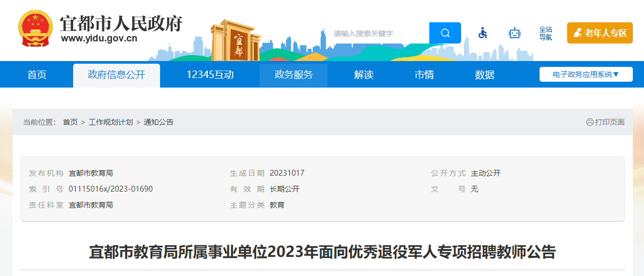
Task: Open the robot assistant icon
Action: (x=514, y=33)
